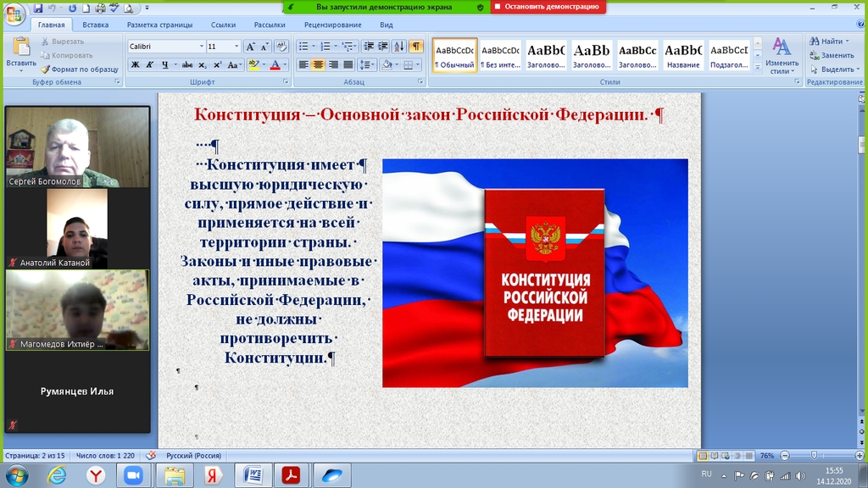This screenshot has width=868, height=488.
Task: Open Change Styles (Изменить стили)
Action: 782,55
